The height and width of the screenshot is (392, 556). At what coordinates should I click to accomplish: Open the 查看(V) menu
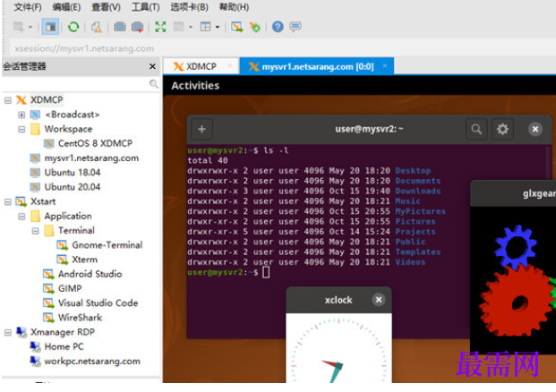pyautogui.click(x=106, y=7)
